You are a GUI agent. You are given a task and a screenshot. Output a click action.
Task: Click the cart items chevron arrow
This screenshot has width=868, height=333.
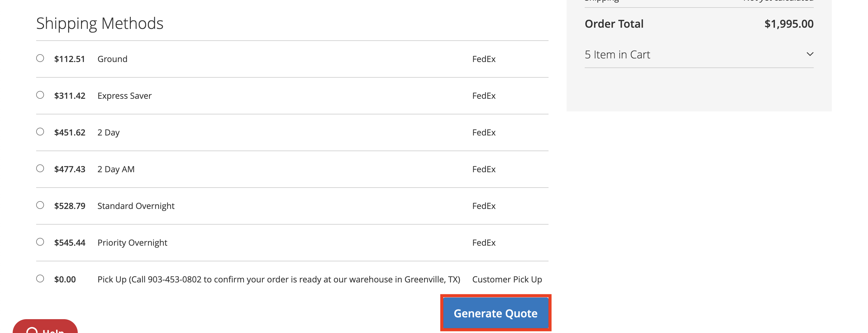click(810, 54)
